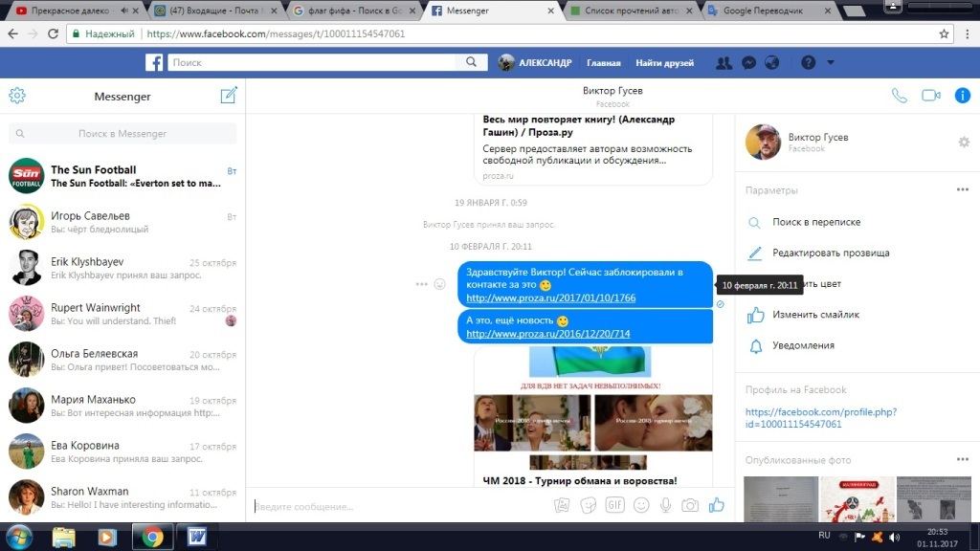Open the sticker picker
This screenshot has height=551, width=980.
click(589, 505)
